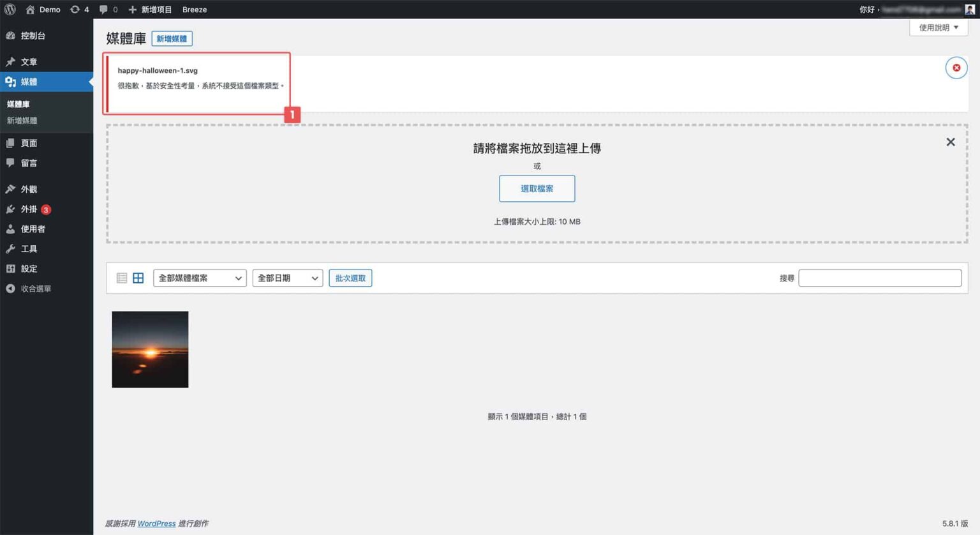The image size is (980, 535).
Task: Expand the 使用說明 help tab
Action: click(939, 27)
